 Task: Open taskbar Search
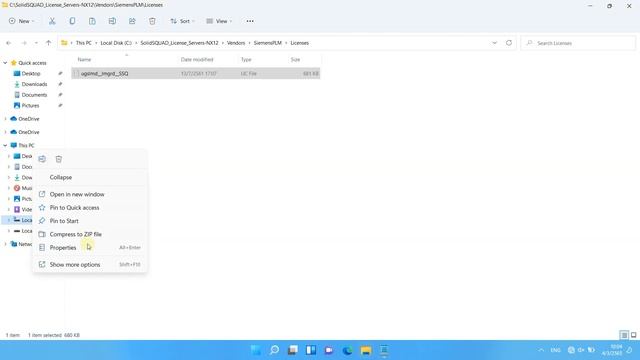coord(274,350)
